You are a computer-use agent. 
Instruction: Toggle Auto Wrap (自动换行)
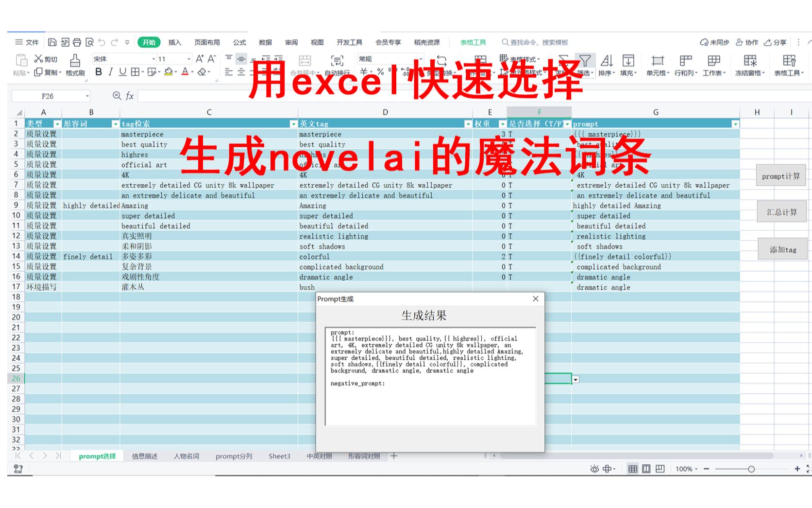coord(337,66)
